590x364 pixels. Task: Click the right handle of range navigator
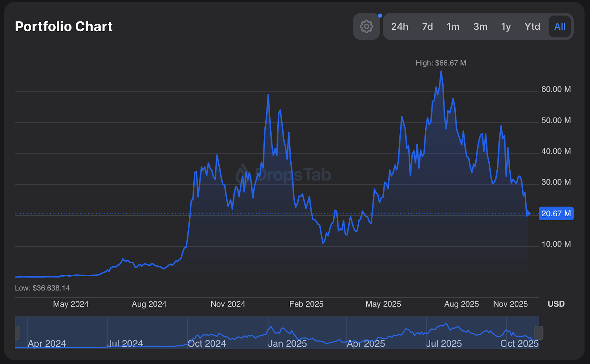539,333
